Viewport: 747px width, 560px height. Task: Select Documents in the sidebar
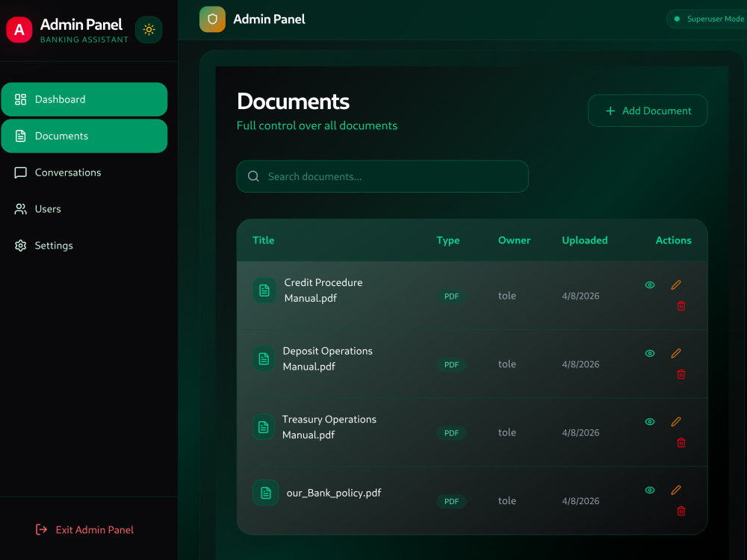(84, 136)
